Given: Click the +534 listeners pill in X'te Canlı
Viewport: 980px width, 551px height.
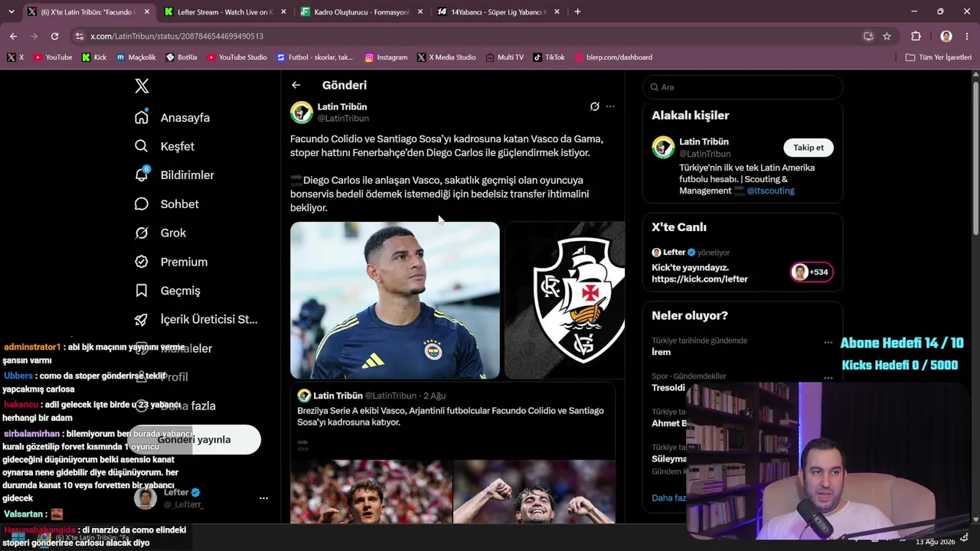Looking at the screenshot, I should pos(812,272).
